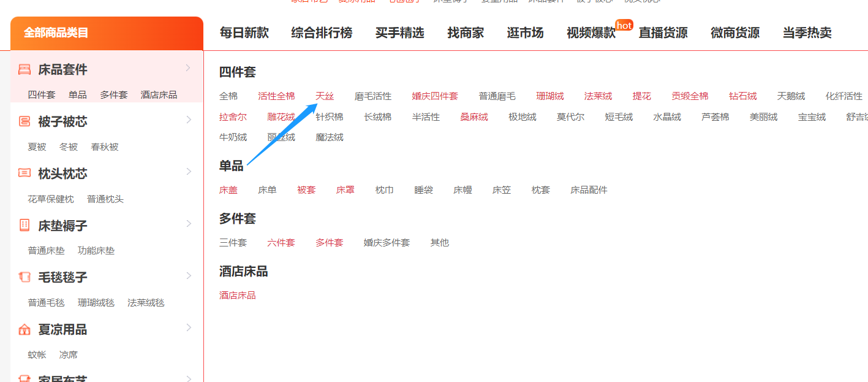The height and width of the screenshot is (382, 868).
Task: Open the 全部商品类目 header
Action: [x=107, y=33]
